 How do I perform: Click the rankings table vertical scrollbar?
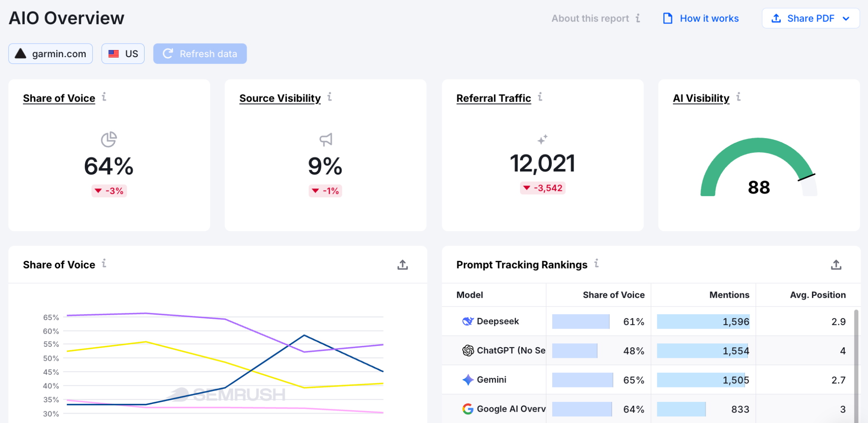coord(856,366)
